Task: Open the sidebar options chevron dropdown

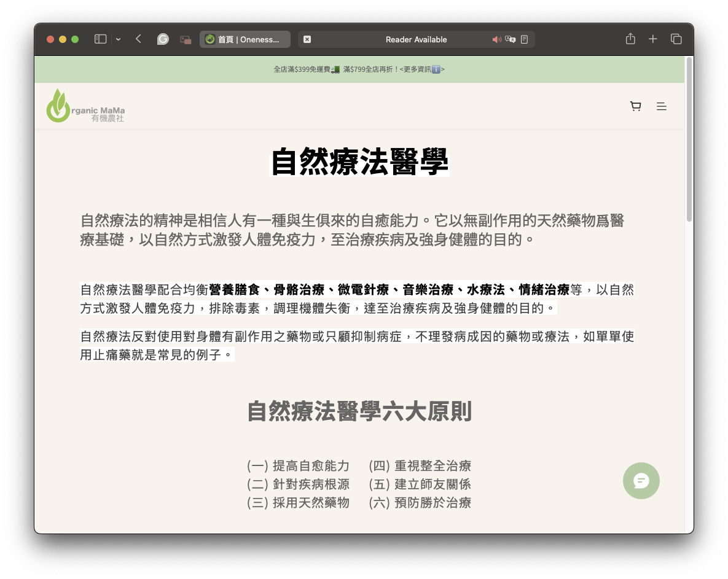Action: pos(118,39)
